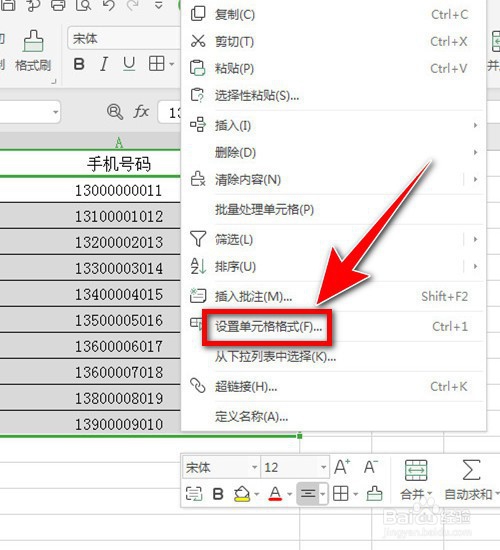Click the fx insert function icon
This screenshot has height=550, width=500.
[141, 112]
